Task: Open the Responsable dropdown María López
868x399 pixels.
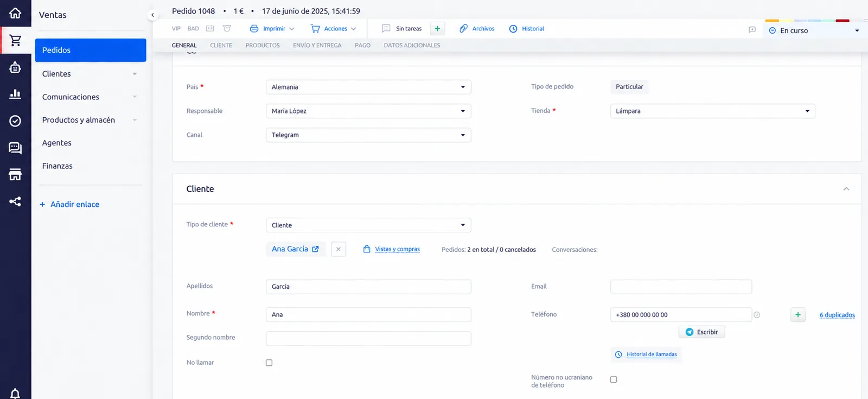Action: (x=368, y=111)
